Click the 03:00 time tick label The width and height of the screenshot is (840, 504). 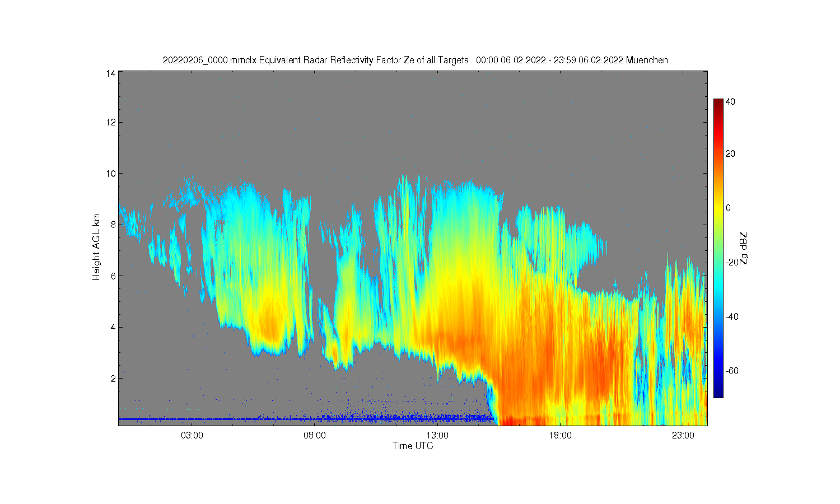click(192, 435)
